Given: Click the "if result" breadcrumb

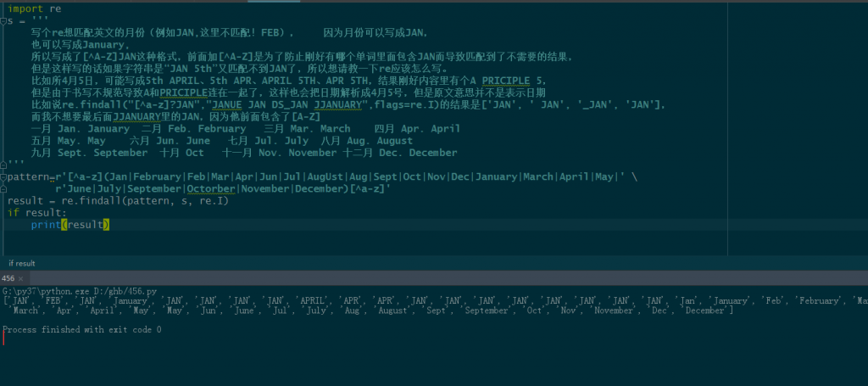Looking at the screenshot, I should (x=21, y=264).
